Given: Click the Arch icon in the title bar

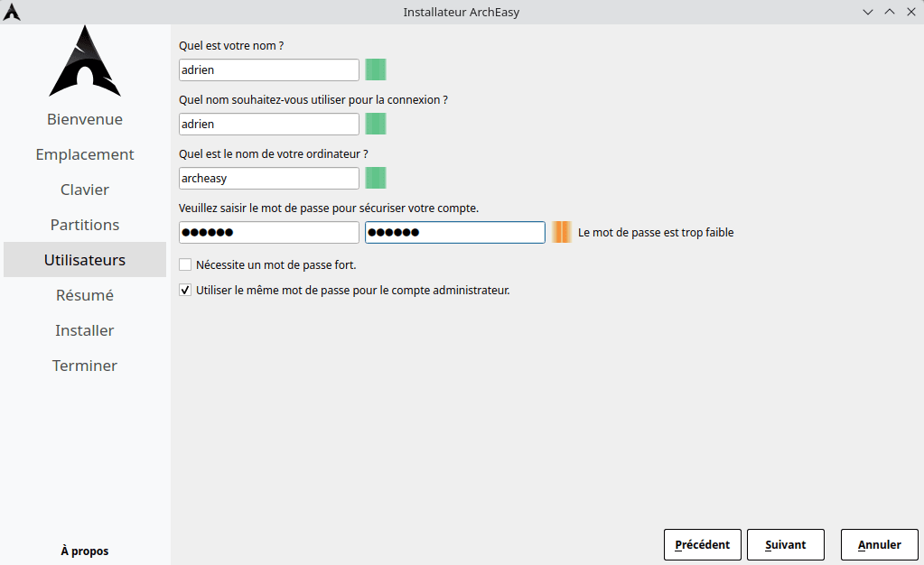Looking at the screenshot, I should (x=12, y=12).
